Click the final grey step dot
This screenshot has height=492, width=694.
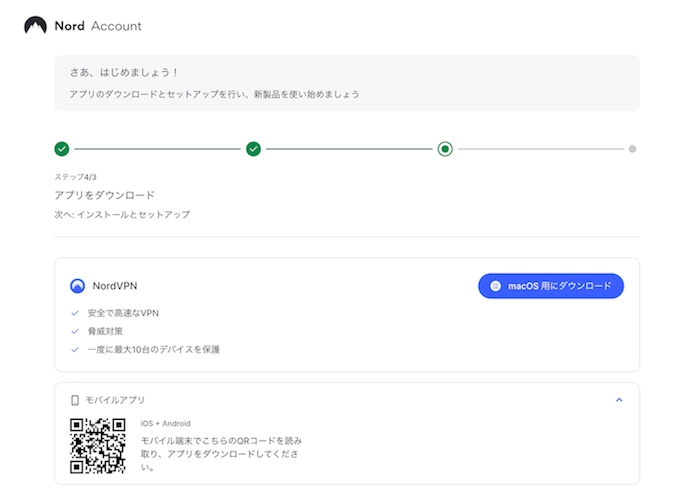point(632,149)
